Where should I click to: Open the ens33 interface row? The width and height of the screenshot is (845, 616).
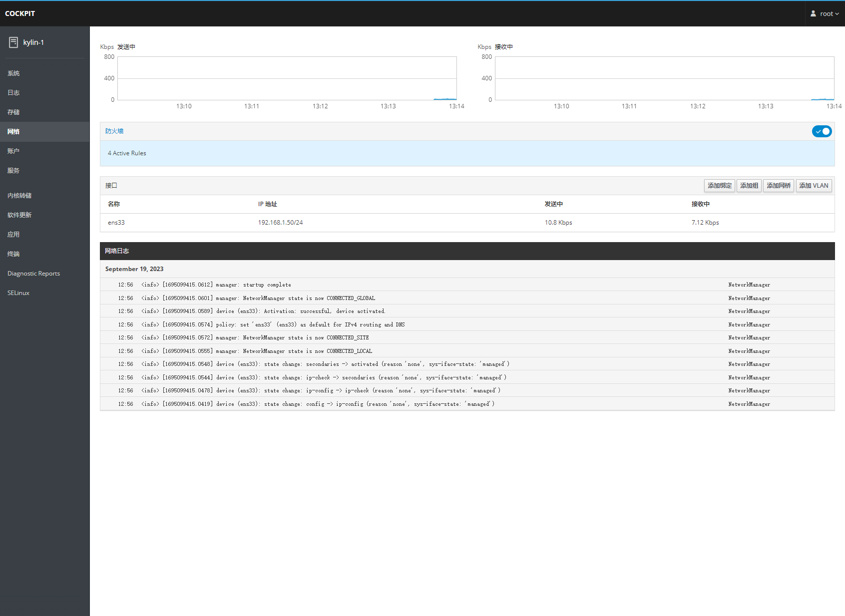click(467, 223)
